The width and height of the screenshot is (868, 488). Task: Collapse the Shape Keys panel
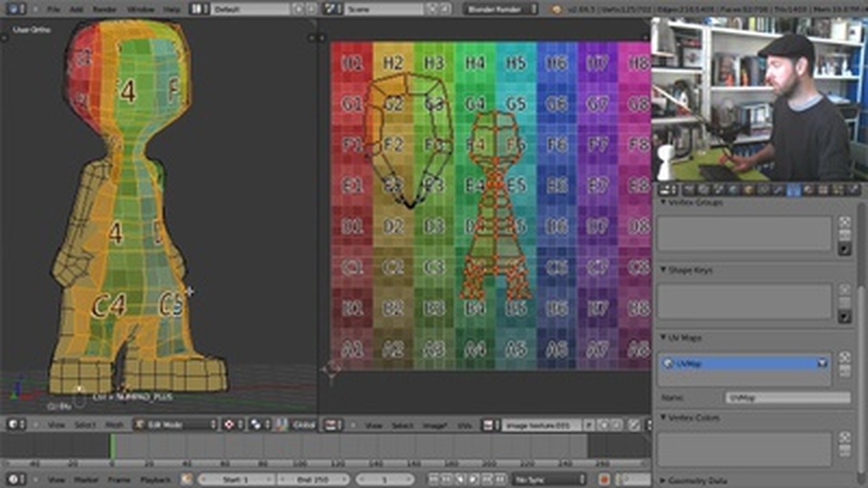coord(664,270)
